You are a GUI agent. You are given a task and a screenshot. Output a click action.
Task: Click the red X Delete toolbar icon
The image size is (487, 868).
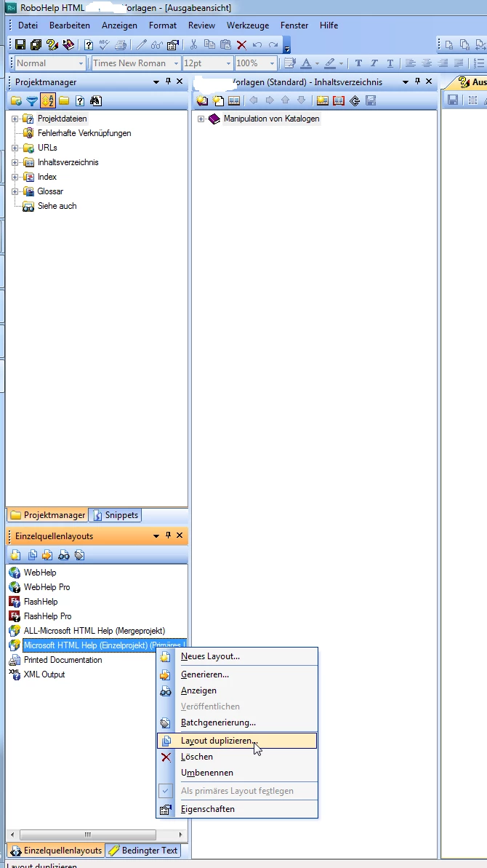coord(241,45)
